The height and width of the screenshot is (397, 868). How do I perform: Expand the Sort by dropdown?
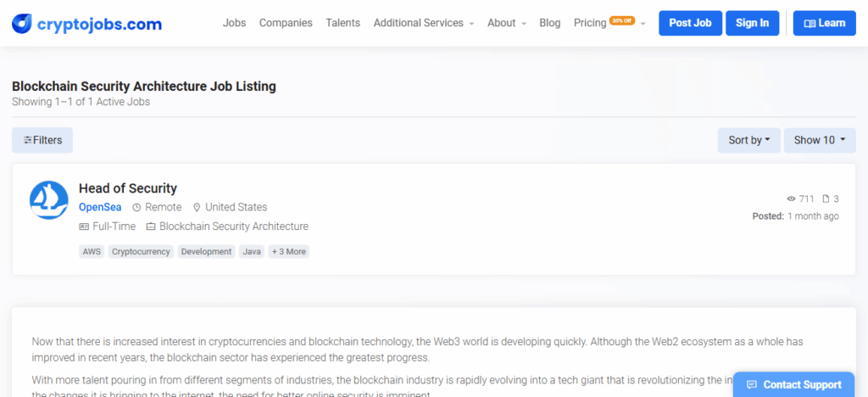coord(748,140)
